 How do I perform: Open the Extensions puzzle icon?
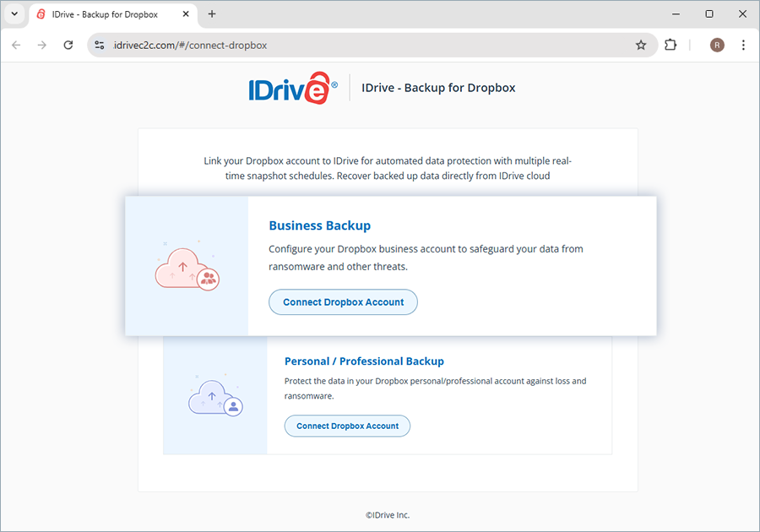[x=670, y=45]
